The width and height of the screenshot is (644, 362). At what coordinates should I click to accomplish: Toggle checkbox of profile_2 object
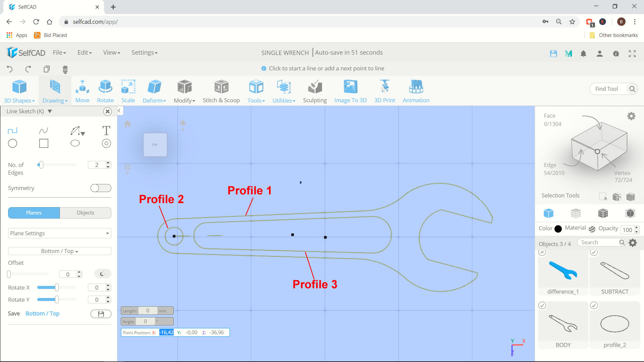594,305
